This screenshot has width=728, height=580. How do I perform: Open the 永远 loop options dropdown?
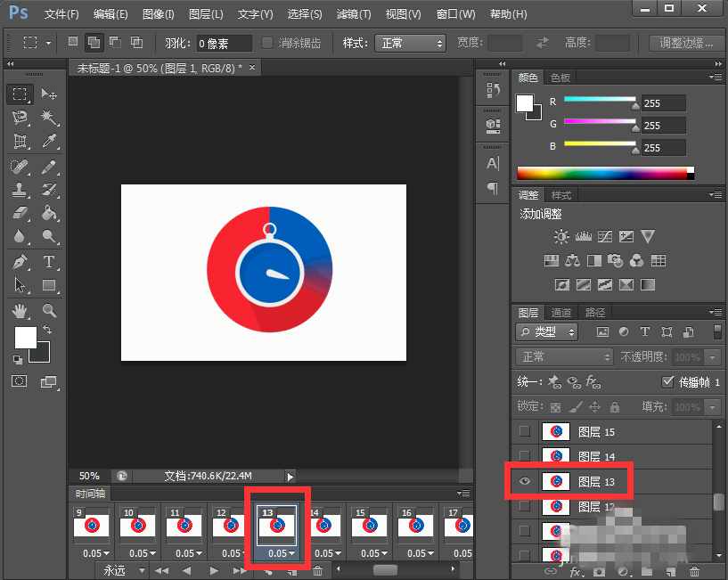(x=123, y=570)
